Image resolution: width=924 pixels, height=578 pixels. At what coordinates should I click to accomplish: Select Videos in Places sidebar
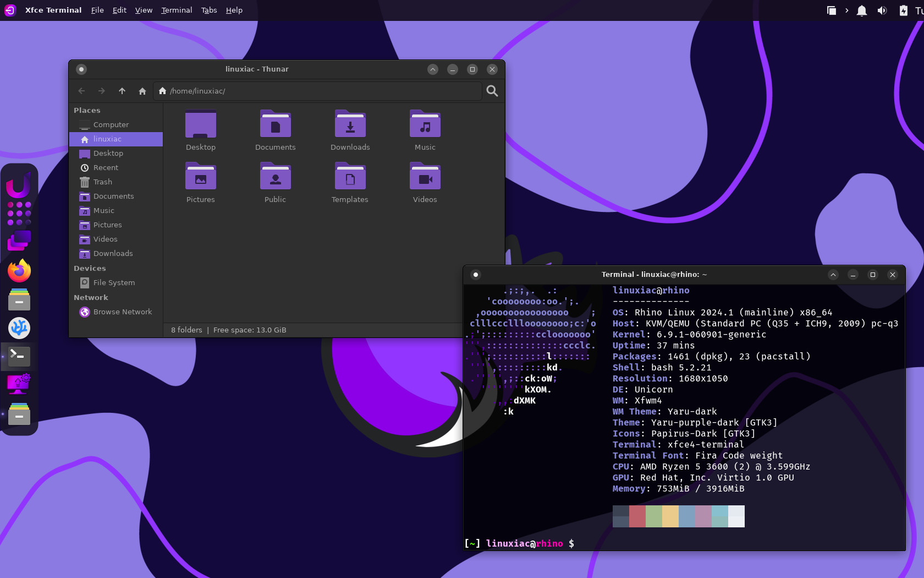tap(116, 239)
